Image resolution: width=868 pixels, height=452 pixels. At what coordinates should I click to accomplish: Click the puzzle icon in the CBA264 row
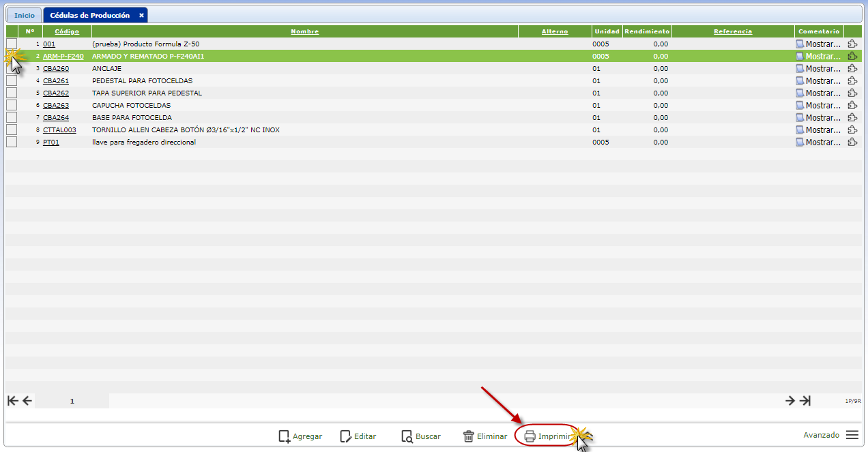(x=852, y=117)
